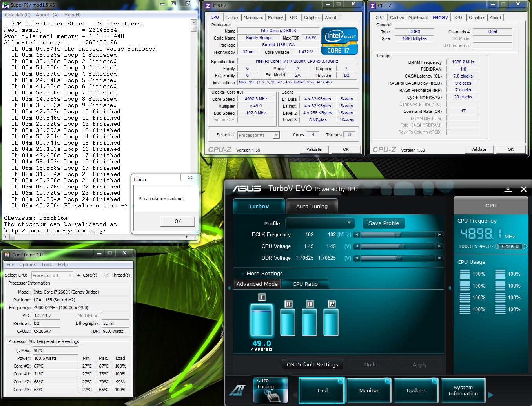Open Help menu in Super PI

73,15
